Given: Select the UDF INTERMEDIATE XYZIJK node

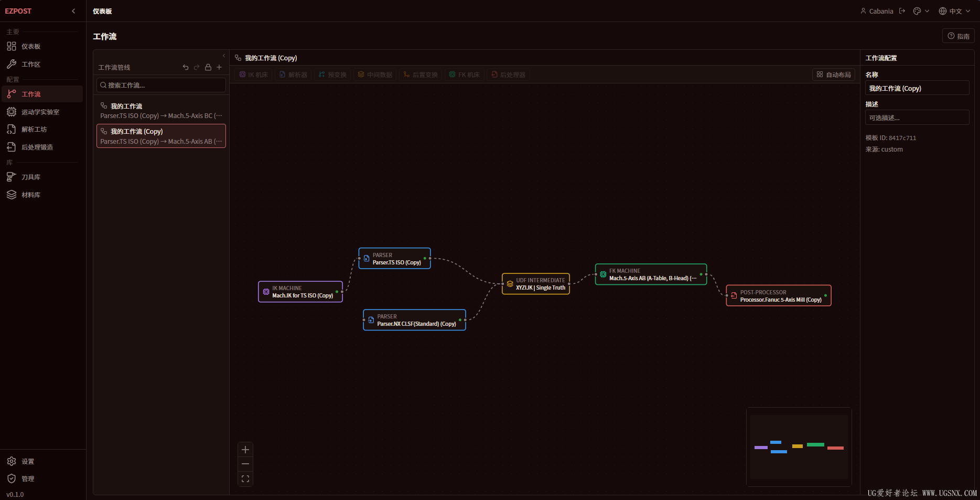Looking at the screenshot, I should pos(536,284).
